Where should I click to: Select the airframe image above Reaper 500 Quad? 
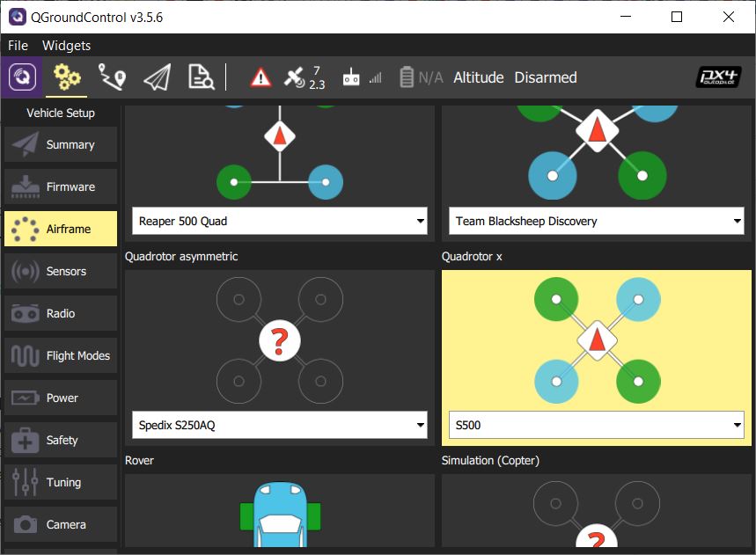280,153
